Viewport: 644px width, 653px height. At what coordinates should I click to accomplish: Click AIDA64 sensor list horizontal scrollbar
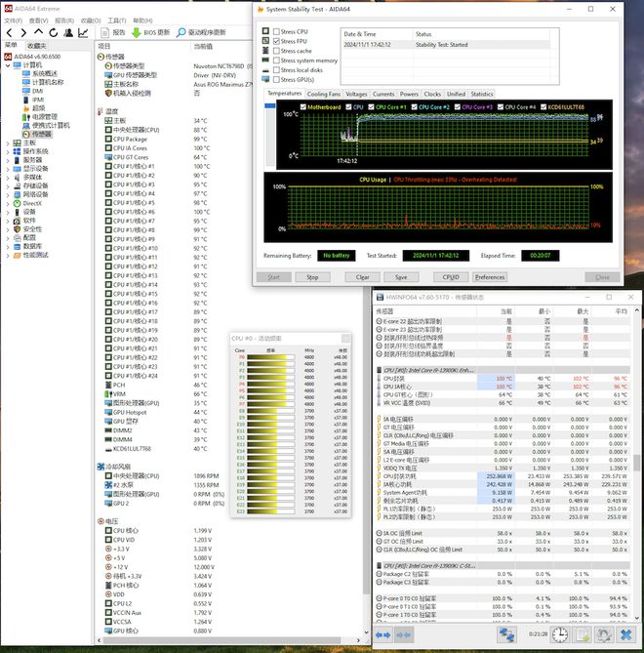click(221, 640)
